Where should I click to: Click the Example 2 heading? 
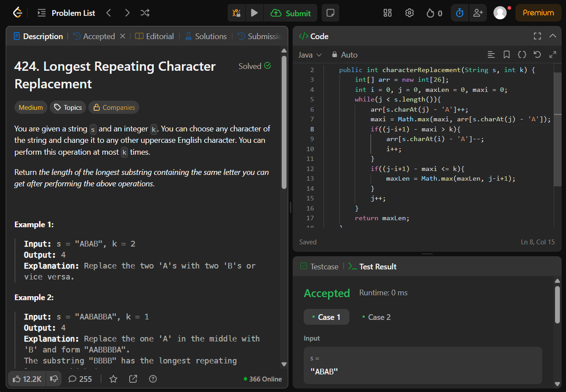pyautogui.click(x=34, y=297)
